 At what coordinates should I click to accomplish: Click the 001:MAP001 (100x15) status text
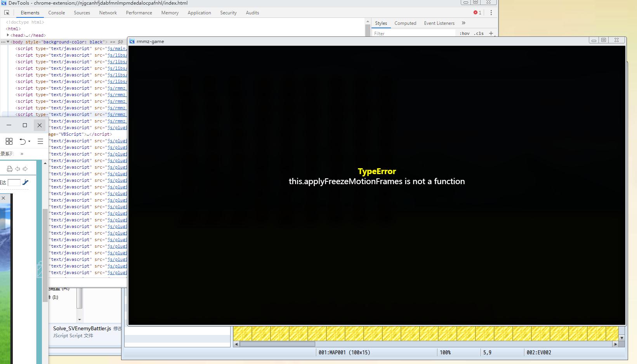344,352
